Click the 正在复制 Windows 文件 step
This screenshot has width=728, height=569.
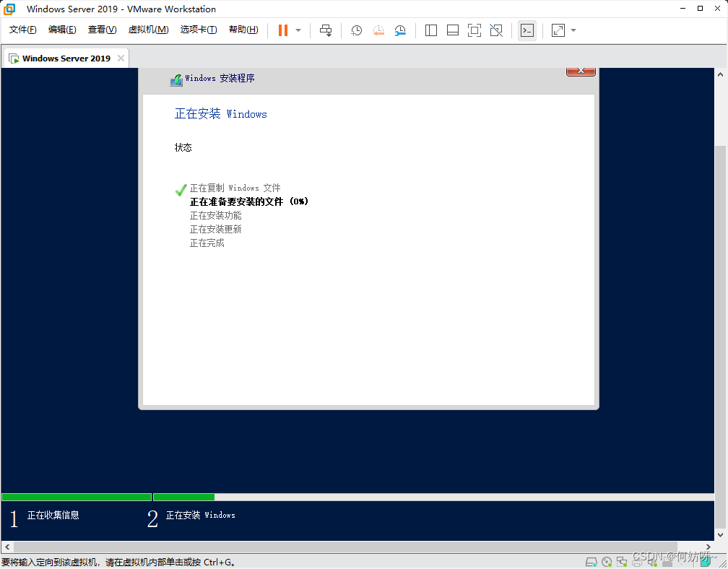point(235,188)
